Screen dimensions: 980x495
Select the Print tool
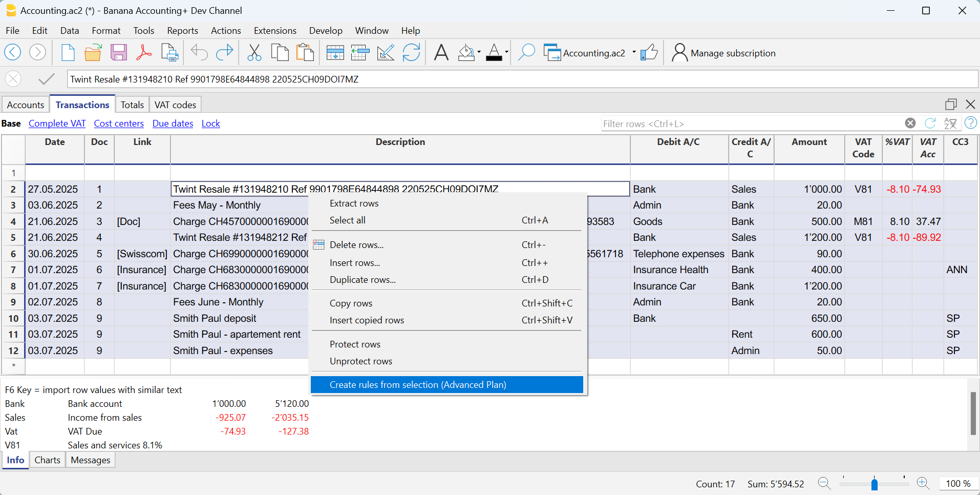[169, 52]
